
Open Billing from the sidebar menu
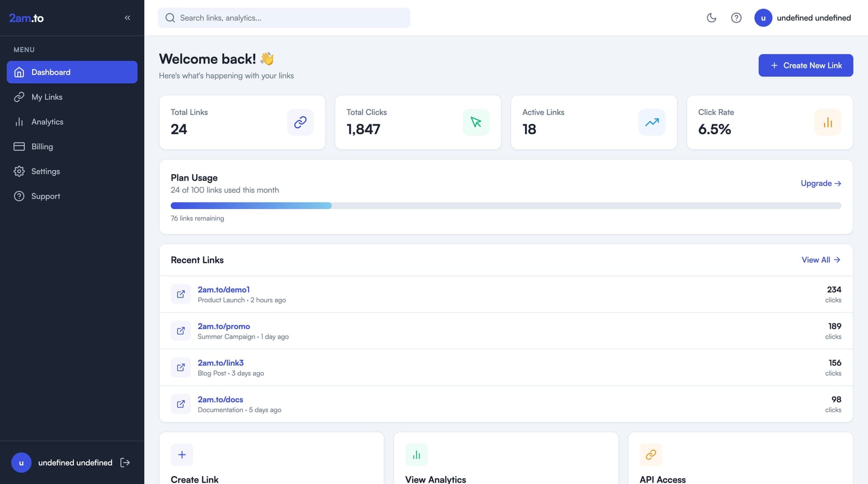point(42,146)
